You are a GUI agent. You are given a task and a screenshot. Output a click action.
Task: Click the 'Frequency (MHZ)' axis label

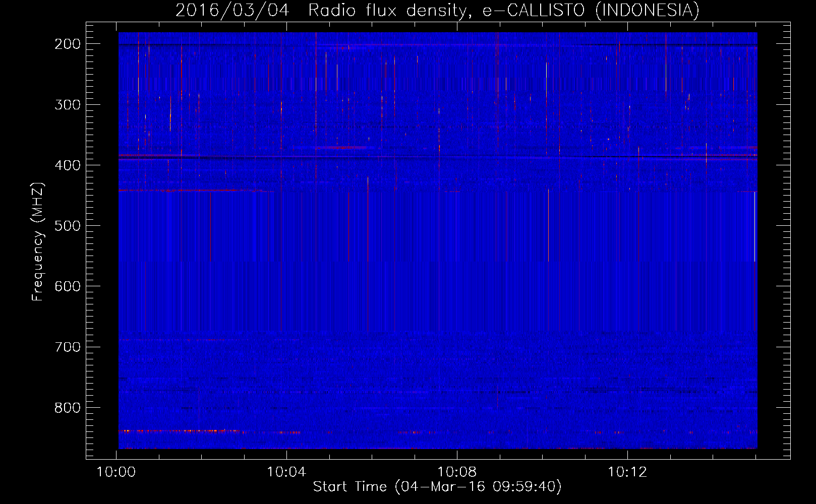click(38, 241)
